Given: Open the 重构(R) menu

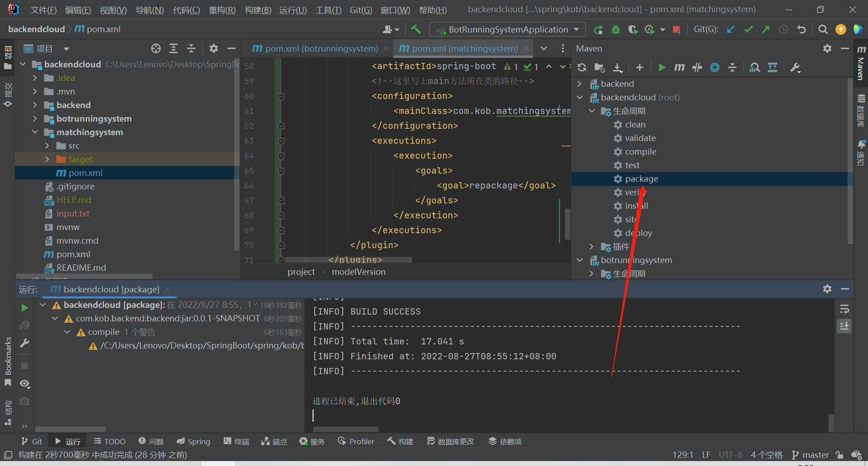Looking at the screenshot, I should tap(222, 10).
